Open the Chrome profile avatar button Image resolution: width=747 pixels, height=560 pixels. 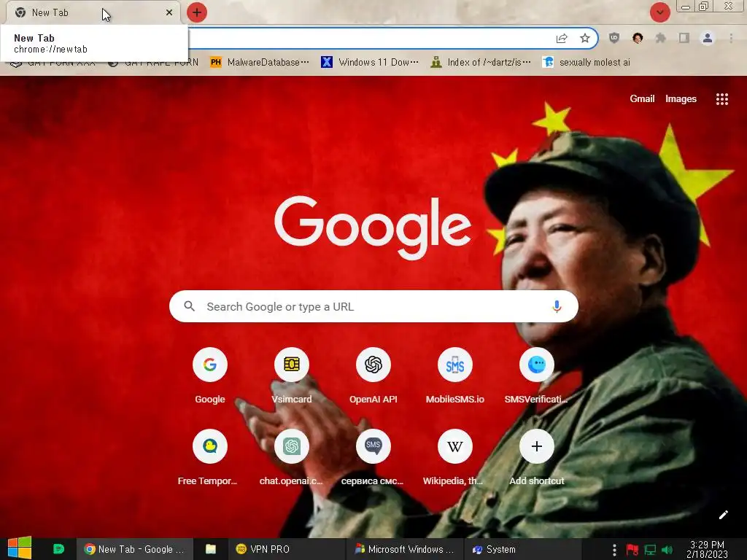[x=708, y=39]
